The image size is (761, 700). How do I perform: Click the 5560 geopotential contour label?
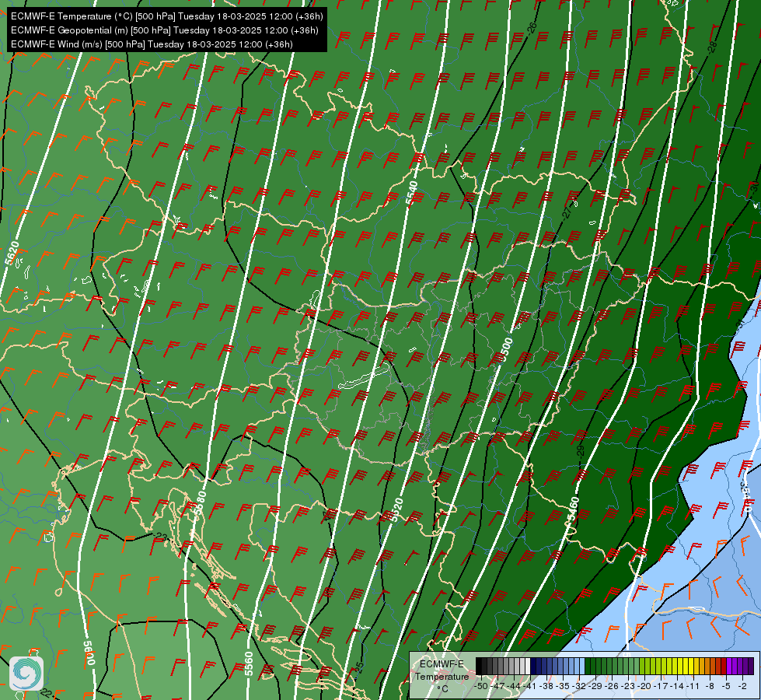pyautogui.click(x=249, y=663)
